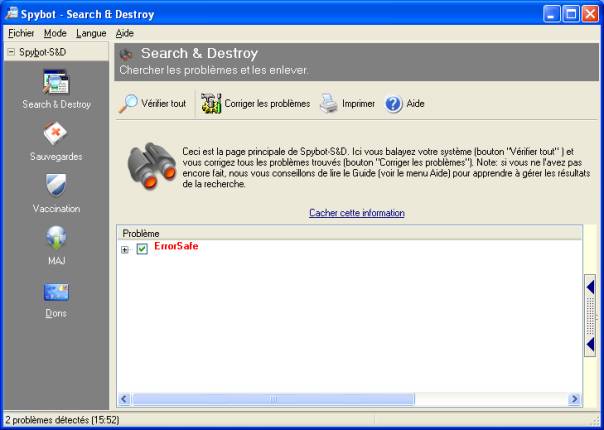Viewport: 604px width, 430px height.
Task: Click the Cacher cette information link
Action: [357, 213]
